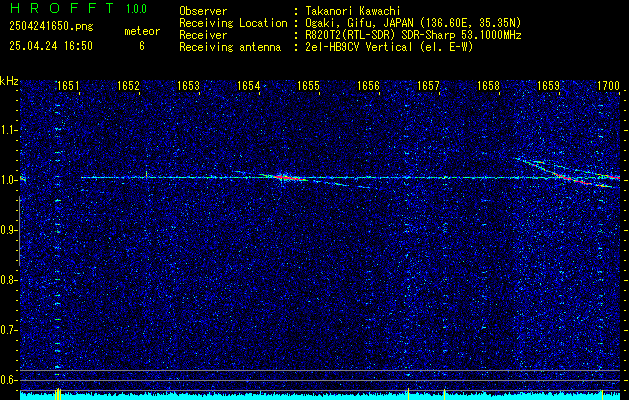Viewport: 629px width, 400px height.
Task: Click the 1653 time axis marker
Action: coord(188,86)
